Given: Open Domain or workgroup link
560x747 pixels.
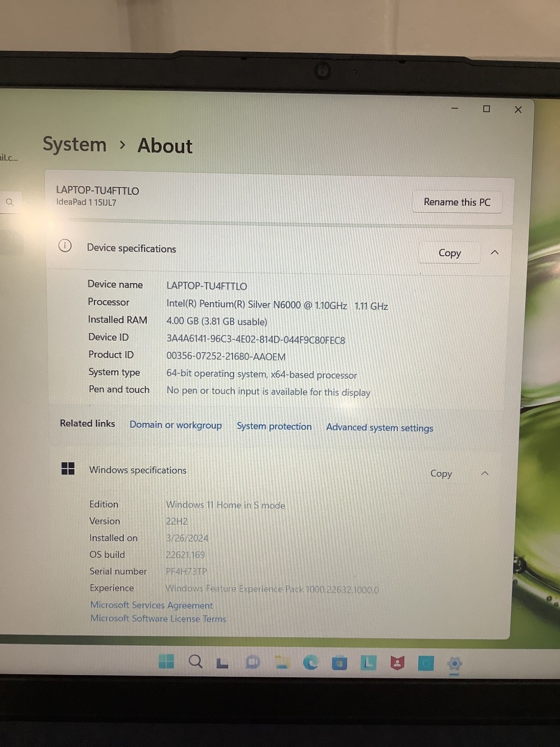Looking at the screenshot, I should point(175,425).
